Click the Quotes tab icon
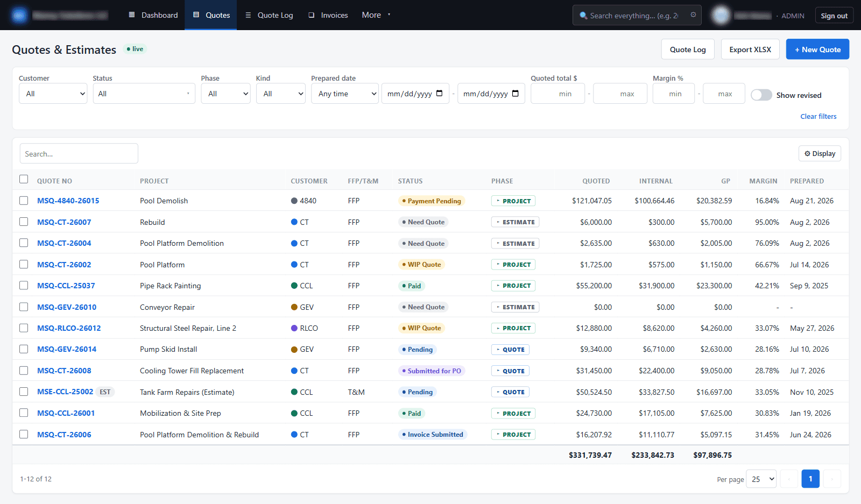 coord(196,15)
